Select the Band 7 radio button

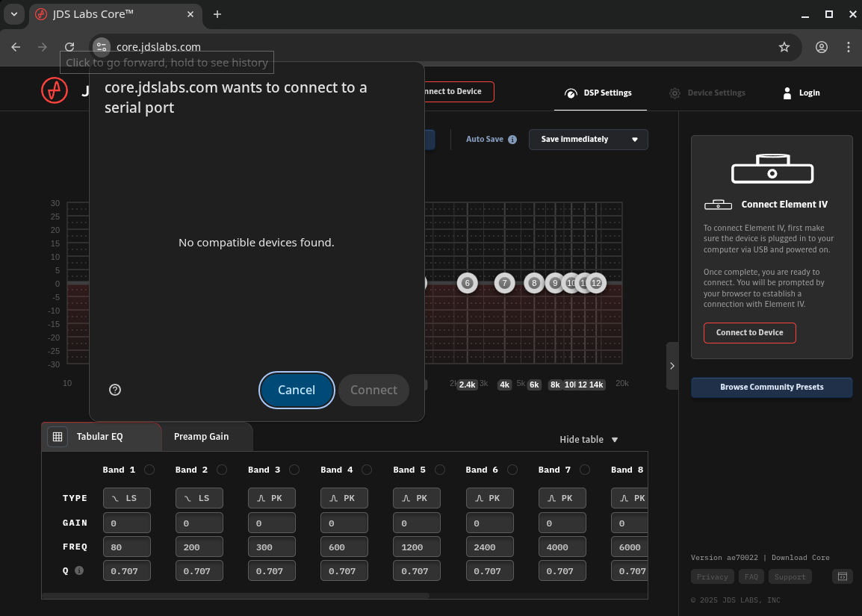585,470
